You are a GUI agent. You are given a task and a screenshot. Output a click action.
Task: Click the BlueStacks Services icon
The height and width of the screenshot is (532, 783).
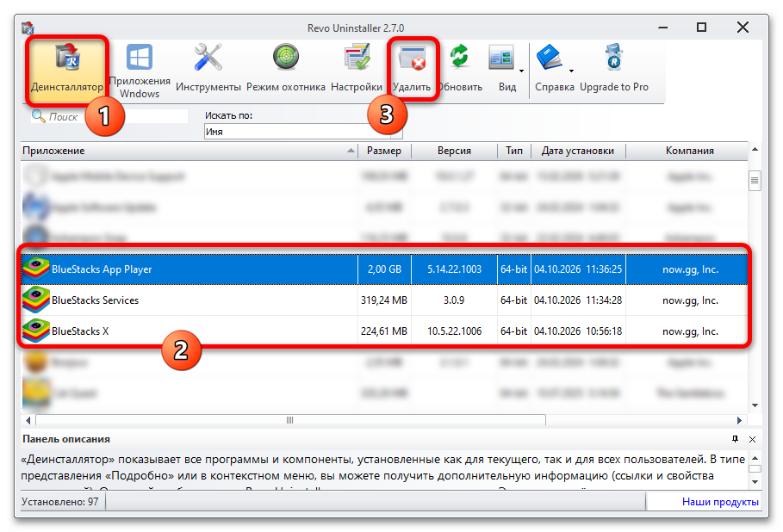pyautogui.click(x=36, y=300)
